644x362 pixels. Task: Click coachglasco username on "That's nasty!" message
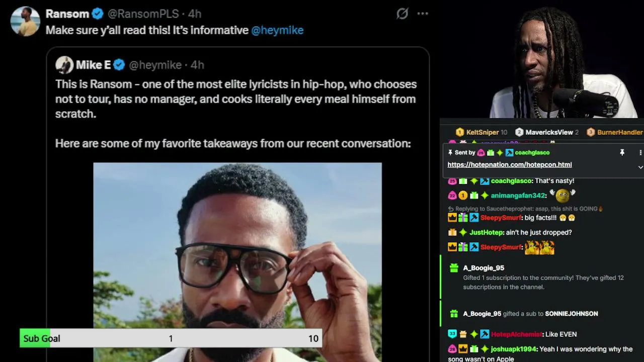coord(511,181)
